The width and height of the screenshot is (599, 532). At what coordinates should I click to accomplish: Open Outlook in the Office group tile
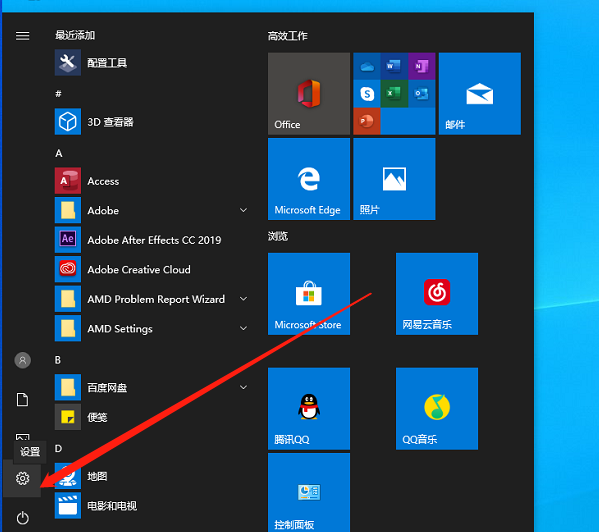(x=421, y=94)
